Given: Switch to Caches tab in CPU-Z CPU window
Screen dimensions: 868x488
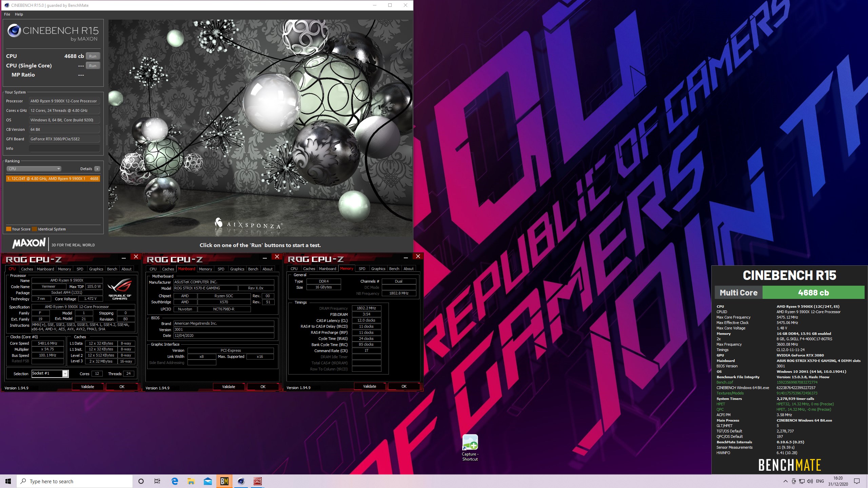Looking at the screenshot, I should [27, 269].
